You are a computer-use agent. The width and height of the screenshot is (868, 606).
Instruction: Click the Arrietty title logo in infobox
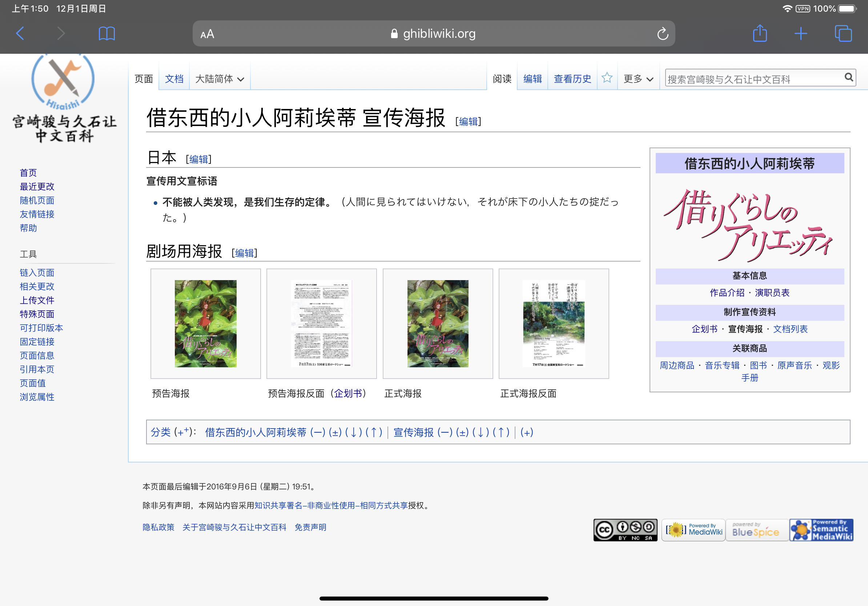pyautogui.click(x=749, y=225)
